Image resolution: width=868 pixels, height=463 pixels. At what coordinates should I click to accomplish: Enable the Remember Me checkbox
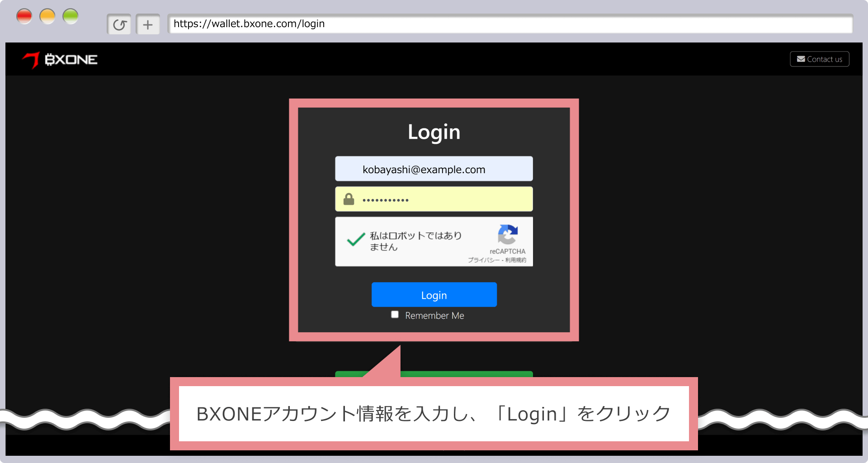(x=395, y=315)
